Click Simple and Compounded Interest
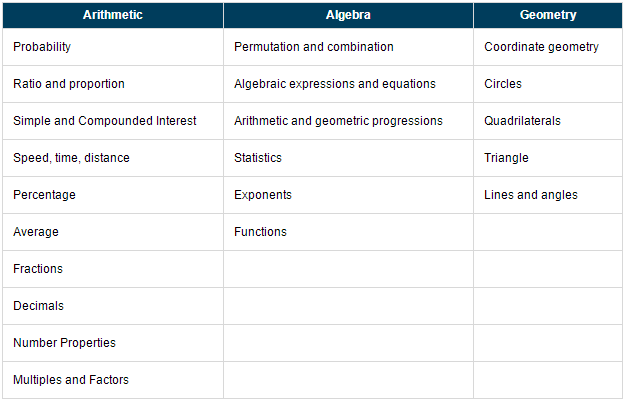Screen dimensions: 625x401 [x=105, y=121]
